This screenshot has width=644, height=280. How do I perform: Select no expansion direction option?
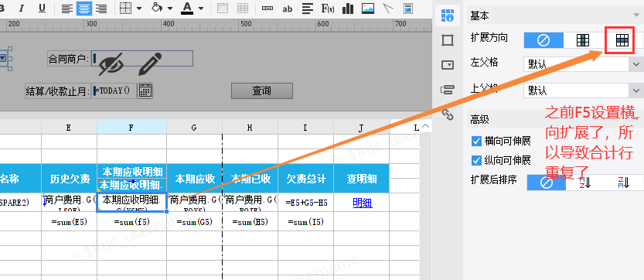pos(543,40)
